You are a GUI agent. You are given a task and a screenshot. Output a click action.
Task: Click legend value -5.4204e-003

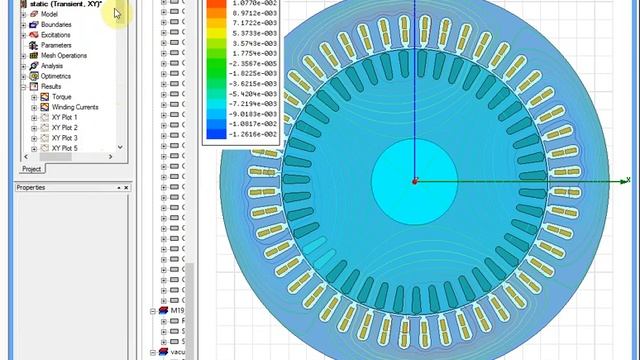pos(253,94)
